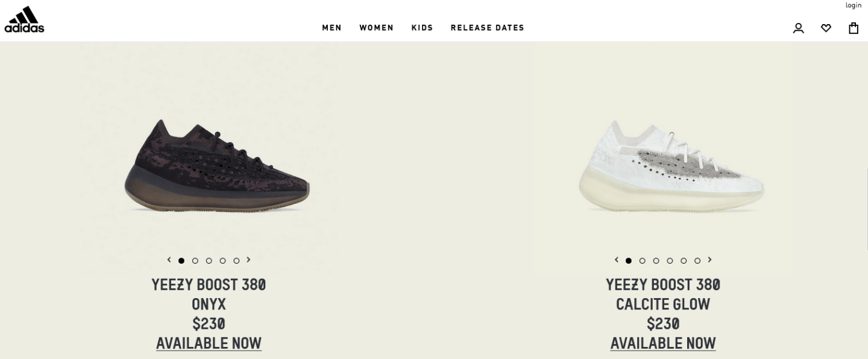
Task: Click Available Now under Onyx
Action: tap(209, 343)
